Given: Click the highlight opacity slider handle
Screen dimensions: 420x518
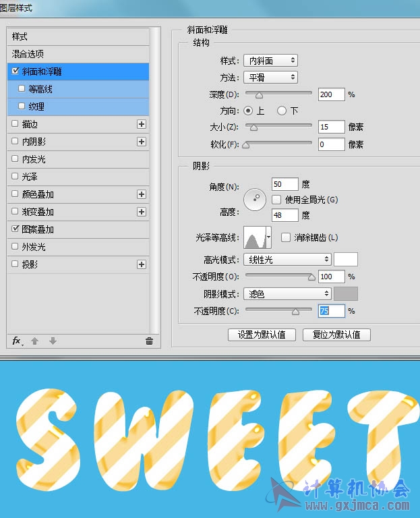Looking at the screenshot, I should pyautogui.click(x=311, y=277).
